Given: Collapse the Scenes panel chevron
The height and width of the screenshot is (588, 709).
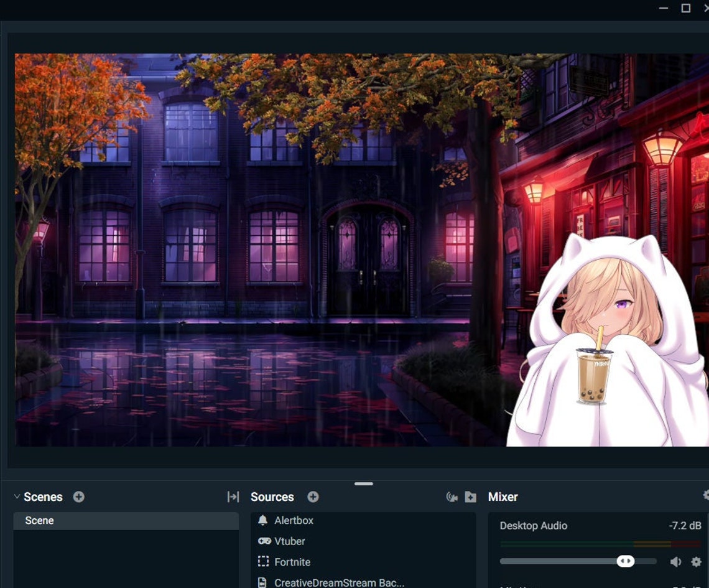Looking at the screenshot, I should pos(17,497).
